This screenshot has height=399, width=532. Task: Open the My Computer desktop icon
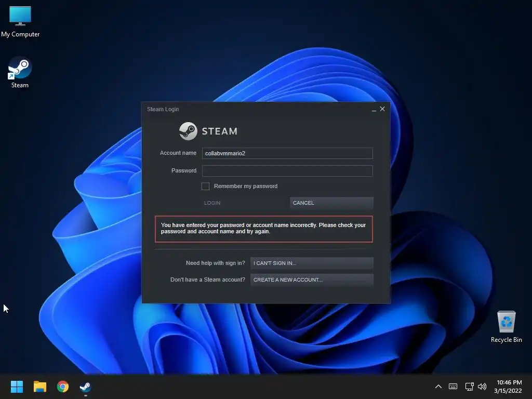20,21
